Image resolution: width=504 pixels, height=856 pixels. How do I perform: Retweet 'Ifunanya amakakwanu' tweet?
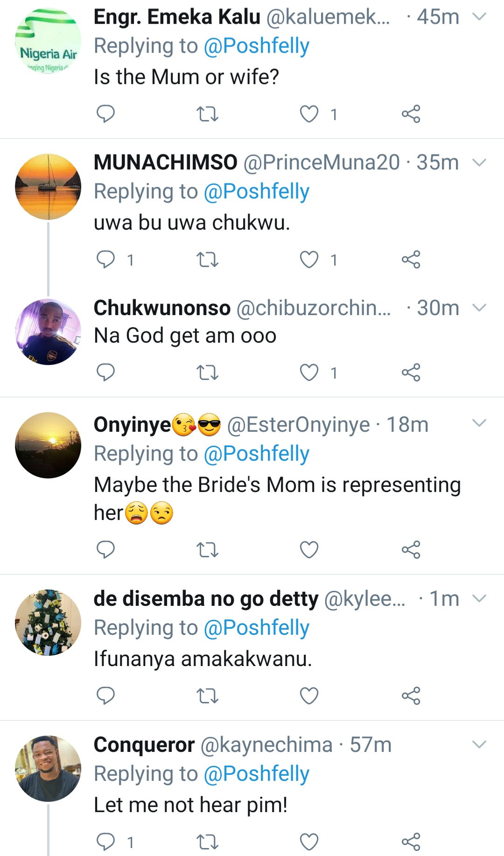click(x=207, y=696)
